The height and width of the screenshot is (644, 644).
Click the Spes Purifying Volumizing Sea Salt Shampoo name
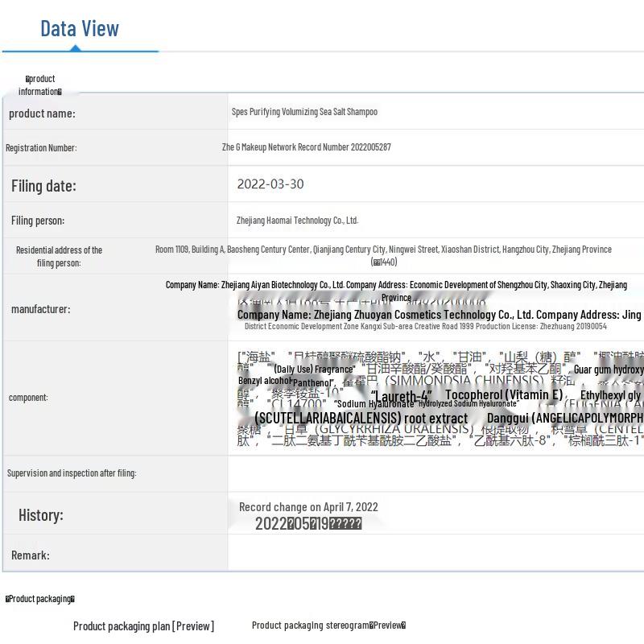pyautogui.click(x=304, y=112)
